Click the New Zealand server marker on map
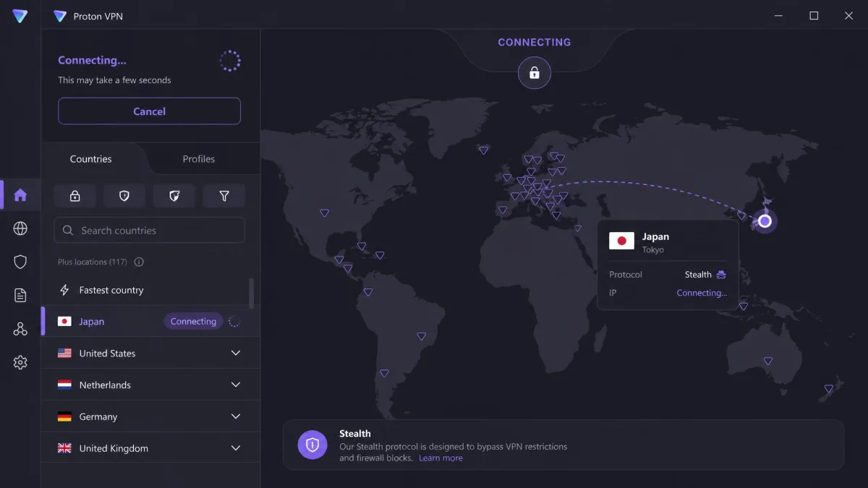This screenshot has height=488, width=868. click(x=829, y=389)
